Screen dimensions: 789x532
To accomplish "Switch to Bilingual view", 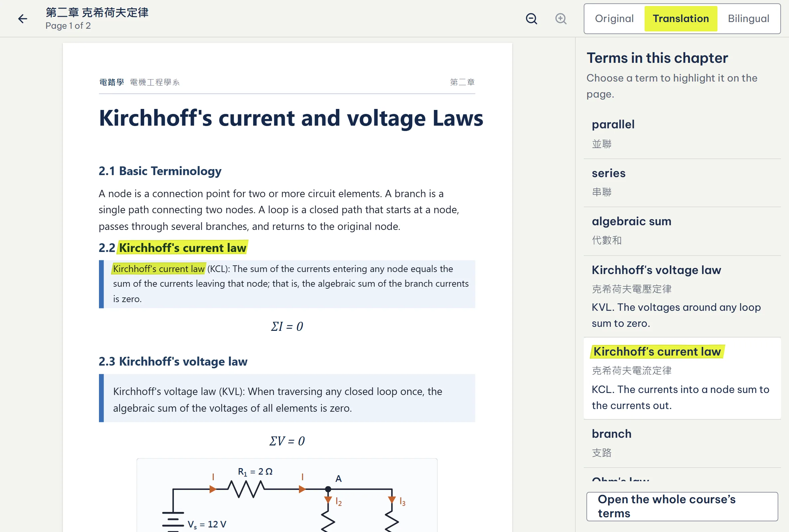I will pyautogui.click(x=748, y=19).
